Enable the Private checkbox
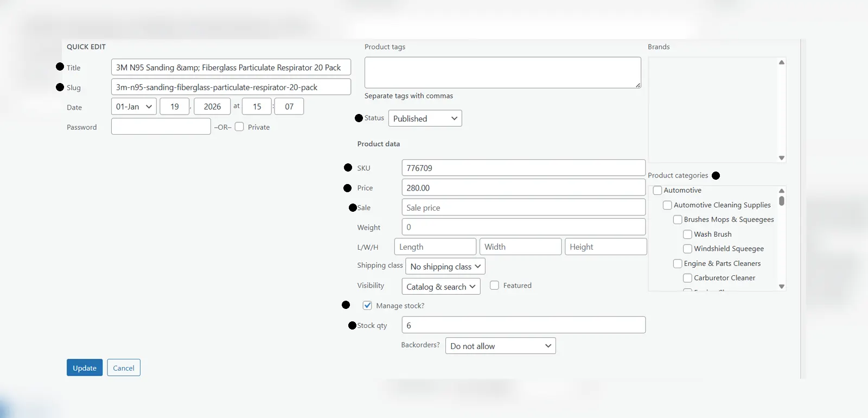The height and width of the screenshot is (418, 868). [239, 126]
